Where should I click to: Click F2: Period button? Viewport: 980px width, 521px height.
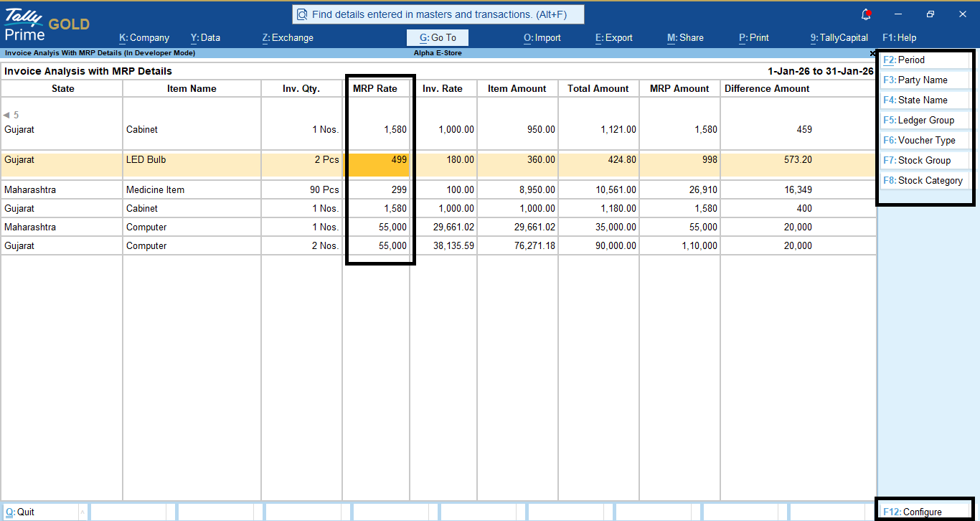[x=925, y=60]
